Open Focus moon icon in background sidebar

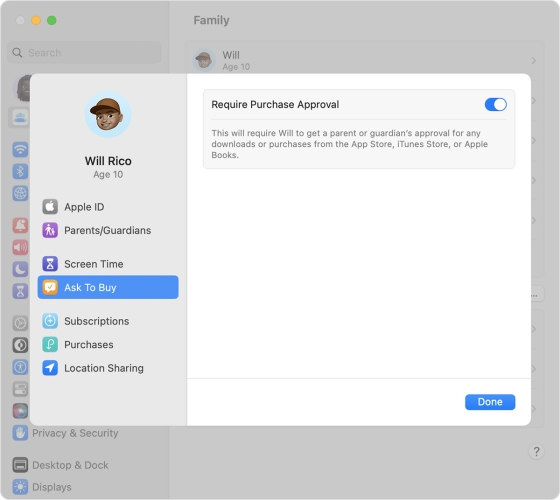pos(20,269)
